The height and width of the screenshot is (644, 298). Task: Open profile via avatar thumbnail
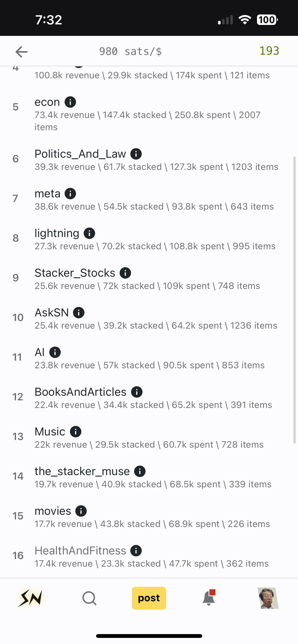point(268,598)
